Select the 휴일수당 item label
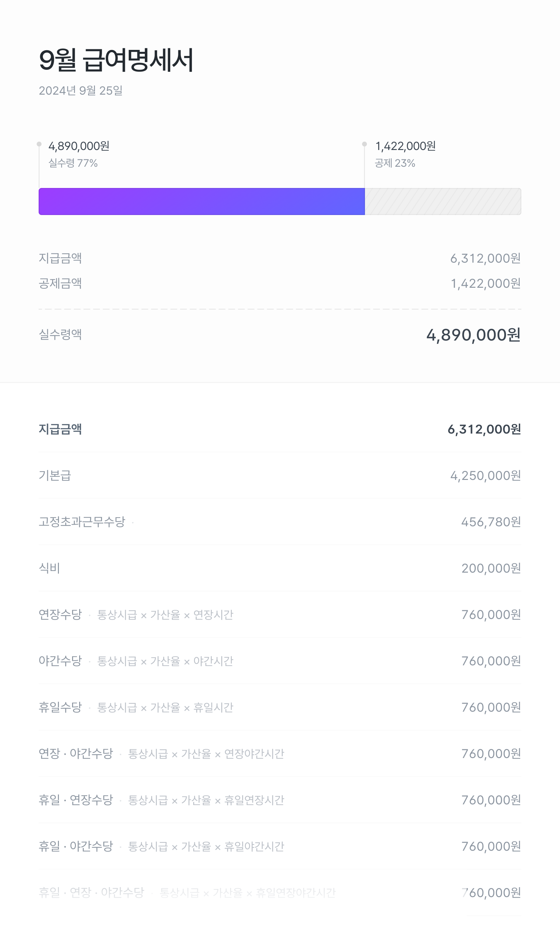Screen dimensions: 560x927 (x=60, y=707)
